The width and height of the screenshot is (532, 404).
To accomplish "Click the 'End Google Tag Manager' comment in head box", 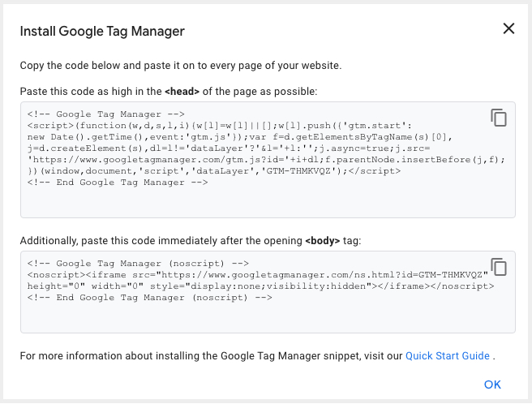I will pyautogui.click(x=118, y=183).
